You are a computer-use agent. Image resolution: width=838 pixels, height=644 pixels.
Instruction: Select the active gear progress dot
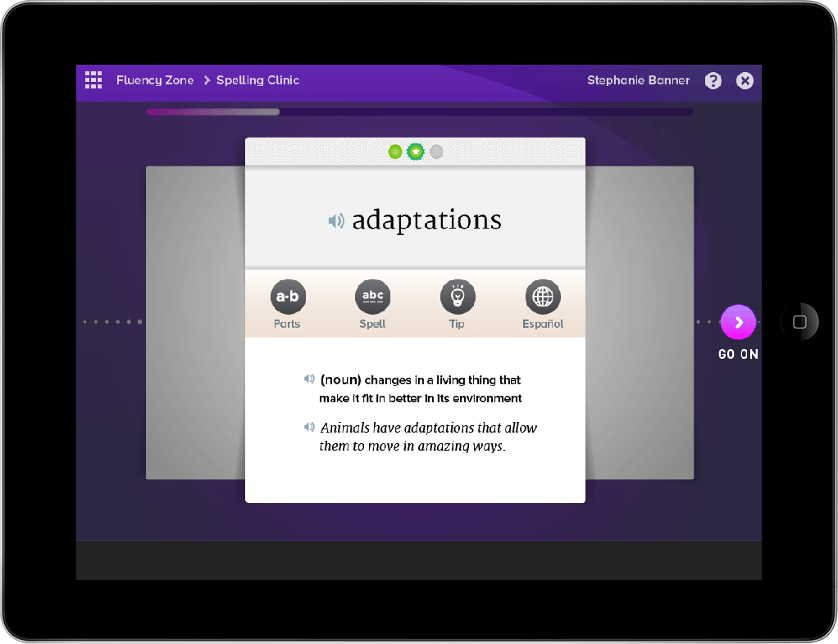point(416,152)
